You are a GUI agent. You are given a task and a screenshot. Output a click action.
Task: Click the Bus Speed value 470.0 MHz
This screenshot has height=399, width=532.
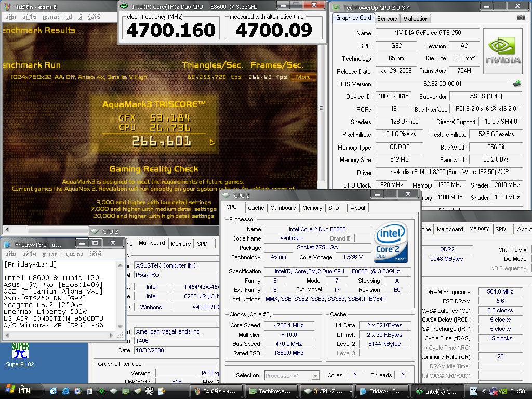point(288,344)
